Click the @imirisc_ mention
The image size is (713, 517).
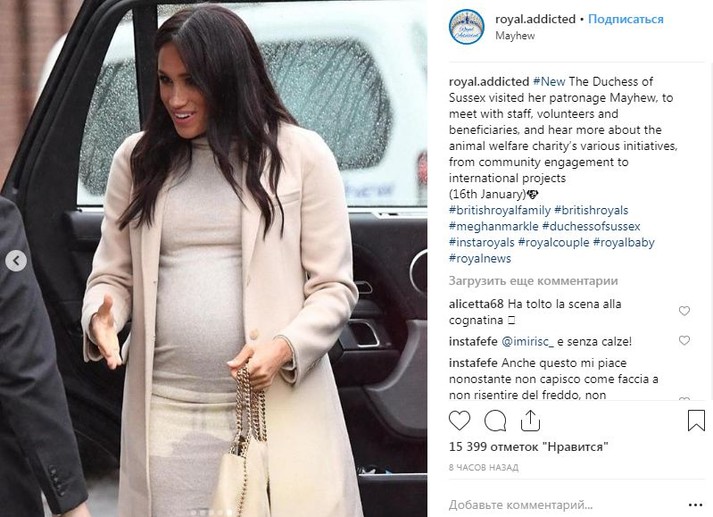coord(527,341)
